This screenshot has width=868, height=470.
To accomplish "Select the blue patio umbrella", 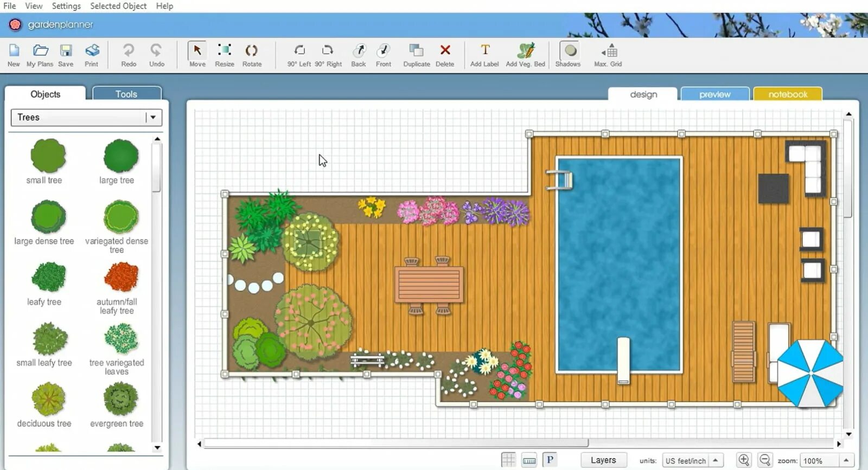I will coord(810,374).
